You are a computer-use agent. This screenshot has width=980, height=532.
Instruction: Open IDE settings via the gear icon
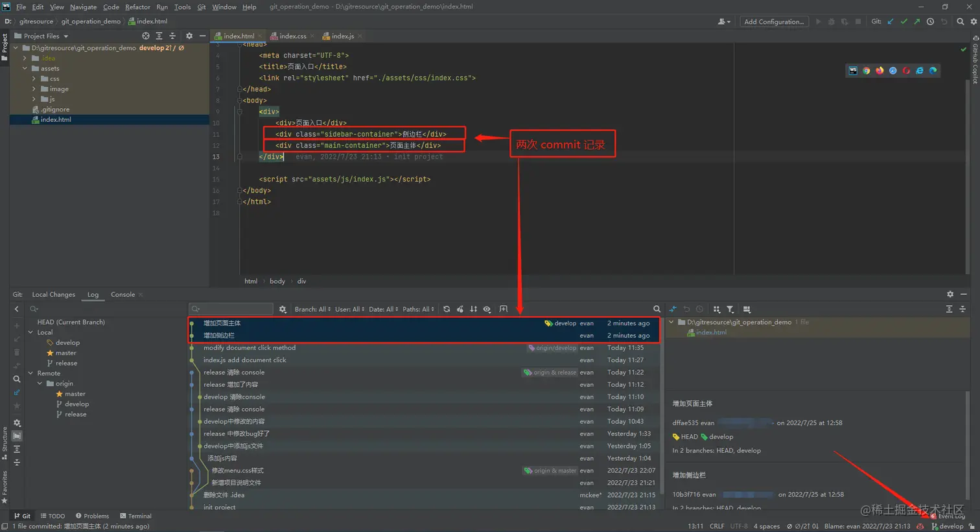coord(974,21)
